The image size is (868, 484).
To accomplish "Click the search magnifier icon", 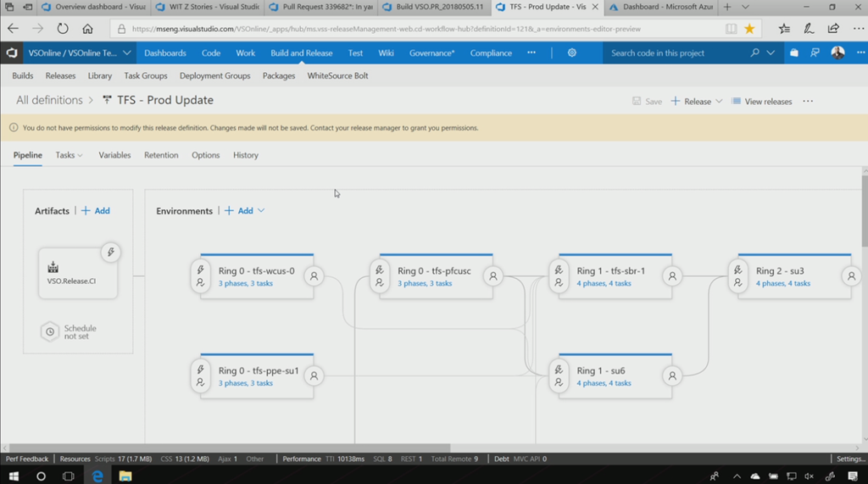I will (x=754, y=53).
